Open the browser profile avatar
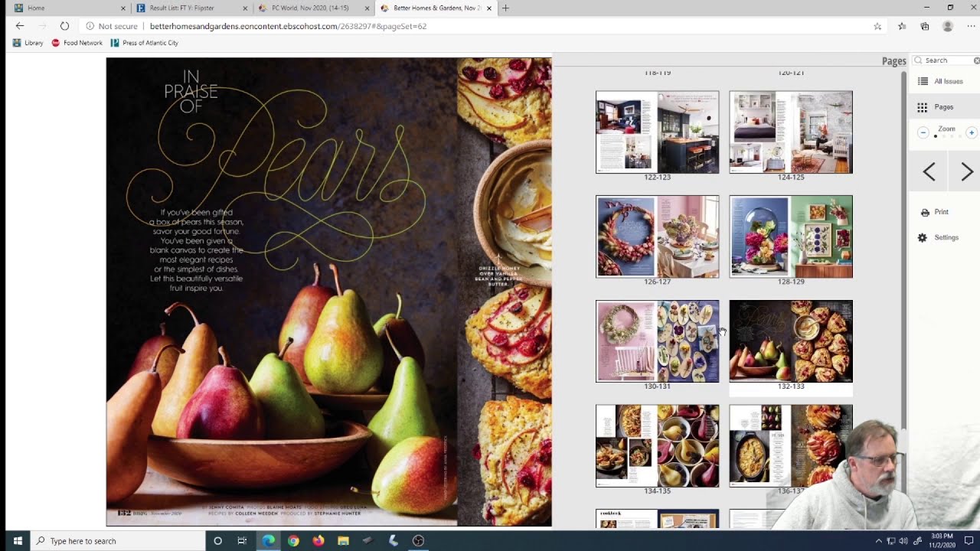The image size is (980, 551). tap(948, 26)
